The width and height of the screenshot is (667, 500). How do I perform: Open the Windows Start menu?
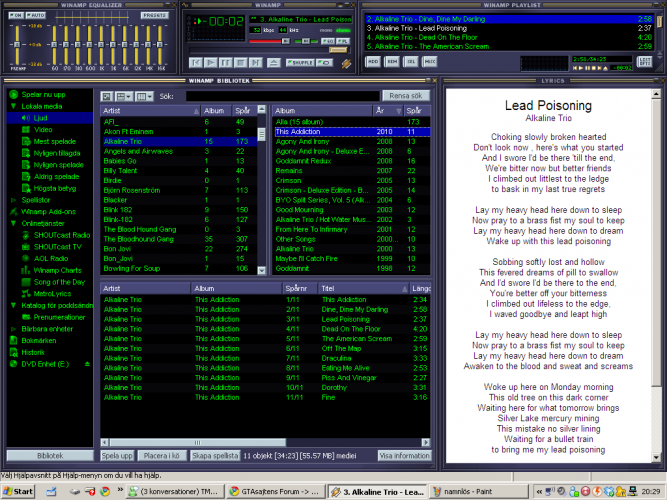click(x=19, y=492)
